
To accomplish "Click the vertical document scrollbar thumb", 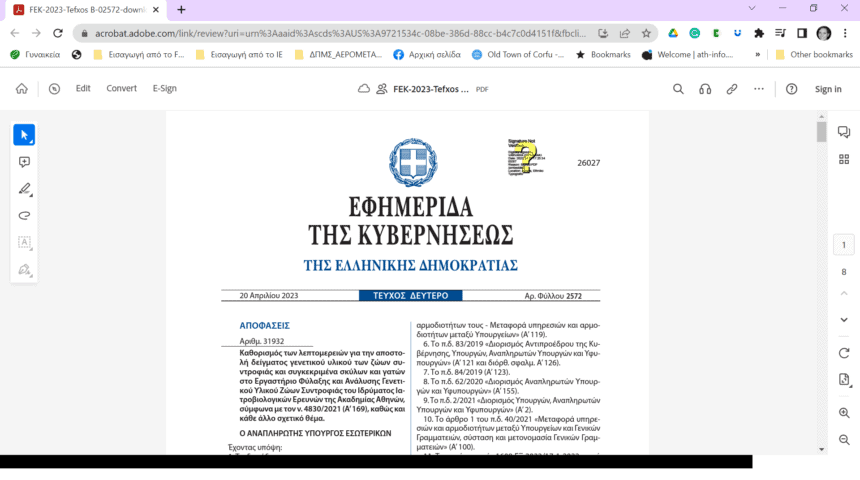I will click(821, 132).
